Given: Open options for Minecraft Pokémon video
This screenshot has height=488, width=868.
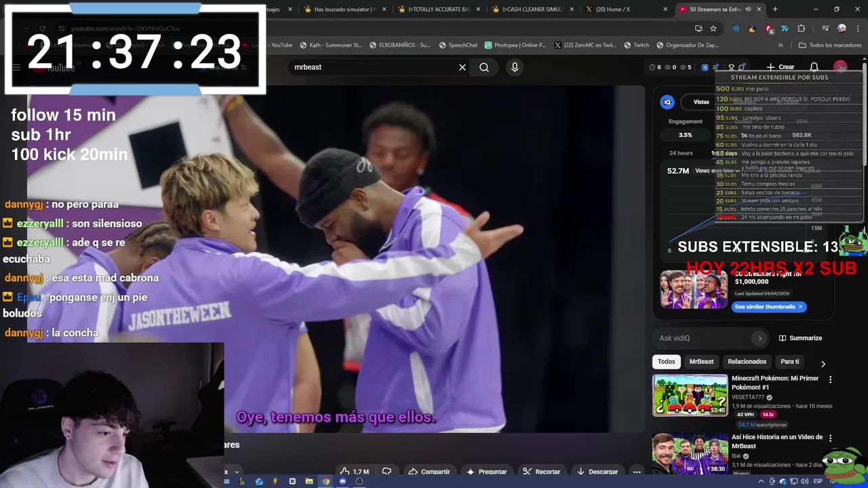Looking at the screenshot, I should point(830,380).
